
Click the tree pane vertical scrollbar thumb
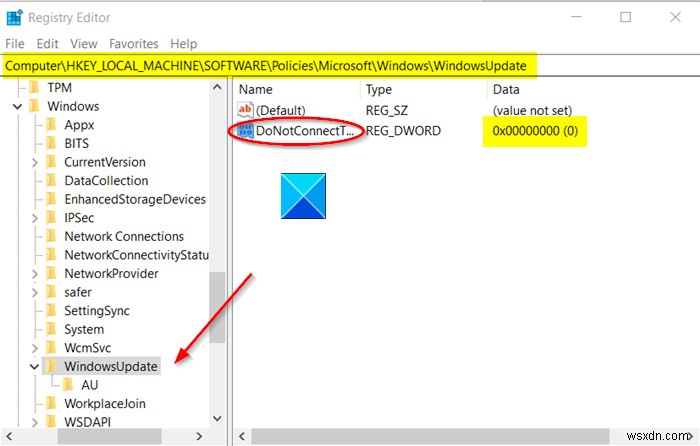pos(217,307)
